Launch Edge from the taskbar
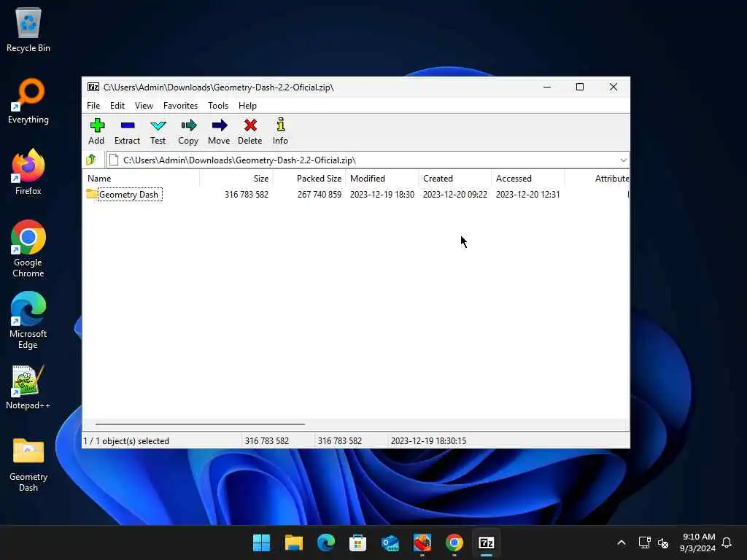The image size is (747, 560). pos(326,542)
